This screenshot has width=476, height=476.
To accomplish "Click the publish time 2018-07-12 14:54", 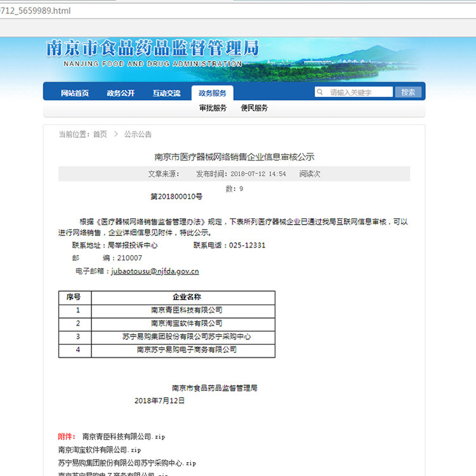I will coord(258,174).
